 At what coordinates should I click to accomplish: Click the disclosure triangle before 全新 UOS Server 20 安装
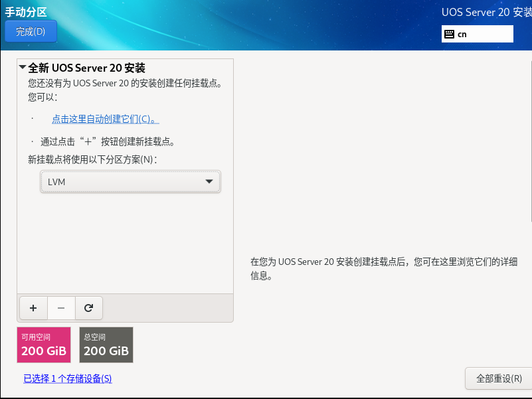22,68
